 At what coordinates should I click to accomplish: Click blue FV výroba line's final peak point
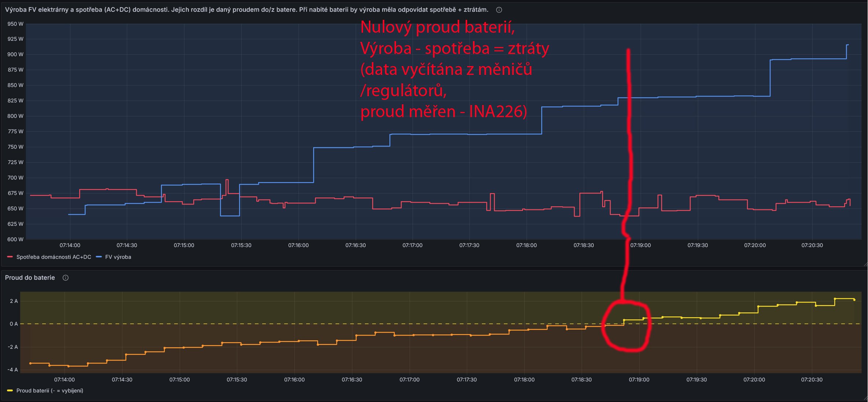point(847,45)
